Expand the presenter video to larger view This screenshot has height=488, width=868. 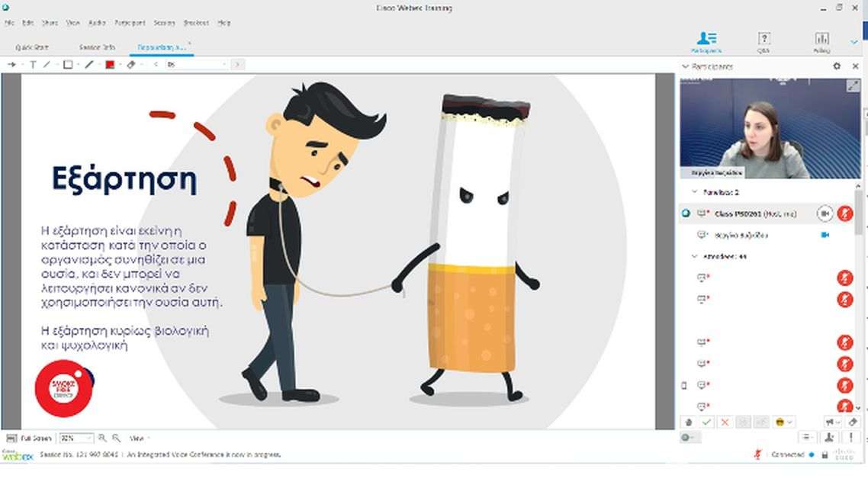click(853, 85)
